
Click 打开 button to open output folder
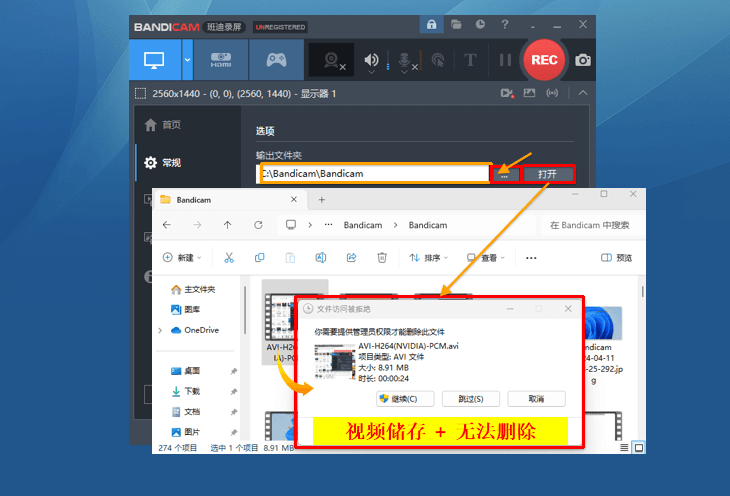548,175
